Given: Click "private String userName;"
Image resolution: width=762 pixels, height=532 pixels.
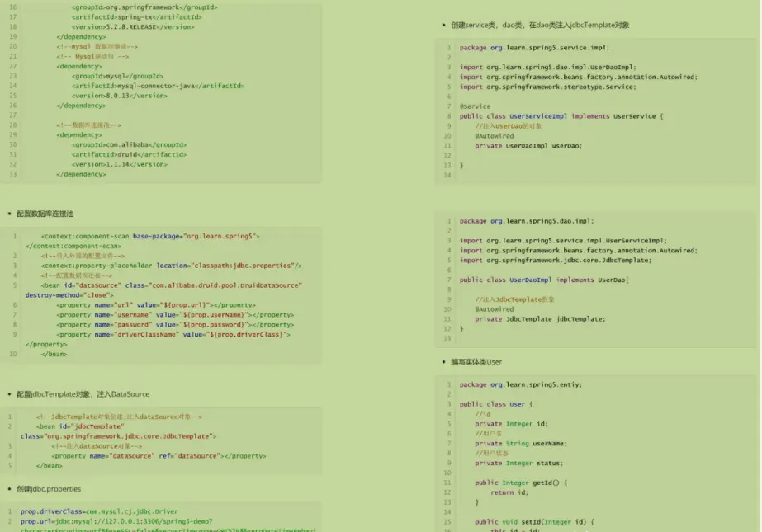Looking at the screenshot, I should (x=522, y=443).
